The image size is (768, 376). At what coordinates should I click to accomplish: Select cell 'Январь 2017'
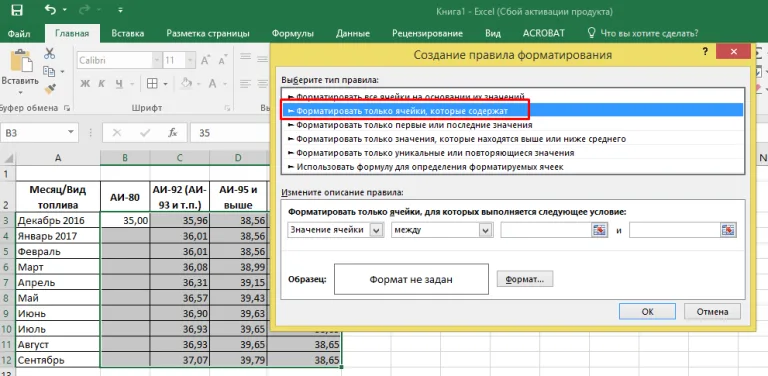click(x=58, y=236)
